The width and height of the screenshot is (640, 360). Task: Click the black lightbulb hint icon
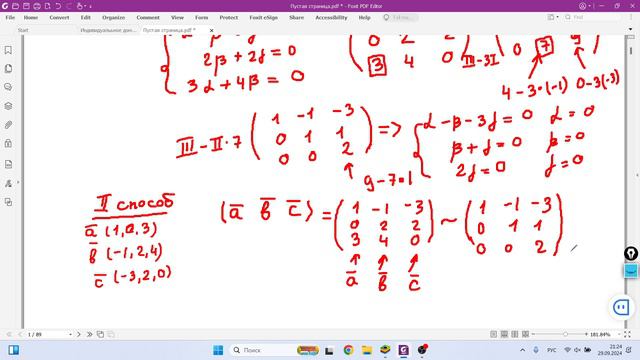pyautogui.click(x=631, y=253)
